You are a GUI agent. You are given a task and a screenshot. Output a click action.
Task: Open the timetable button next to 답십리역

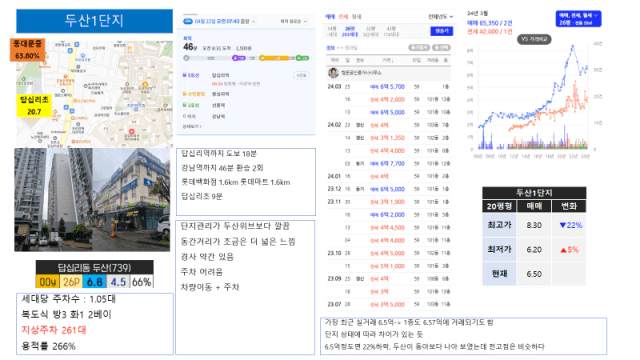pos(301,76)
